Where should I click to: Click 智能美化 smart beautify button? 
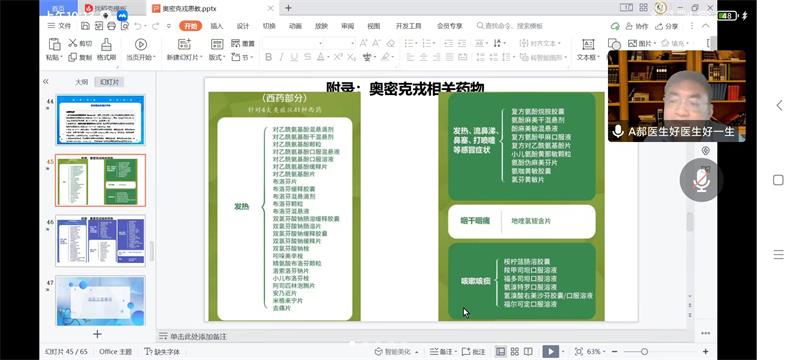(396, 351)
